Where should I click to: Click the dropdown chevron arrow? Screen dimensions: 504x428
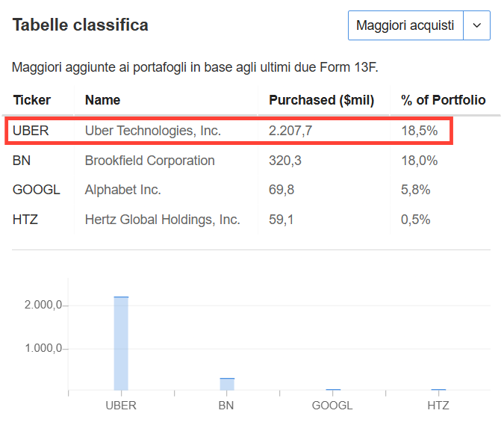[477, 25]
